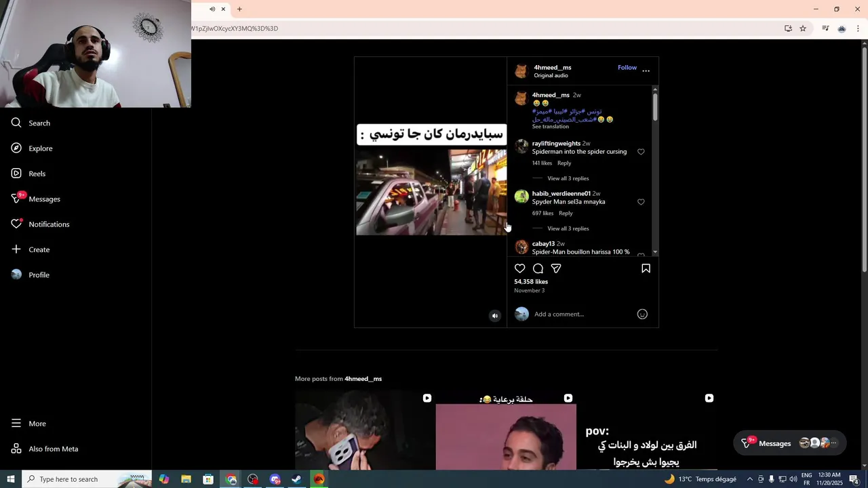868x488 pixels.
Task: Open the Chrome three-dot menu
Action: [x=858, y=28]
